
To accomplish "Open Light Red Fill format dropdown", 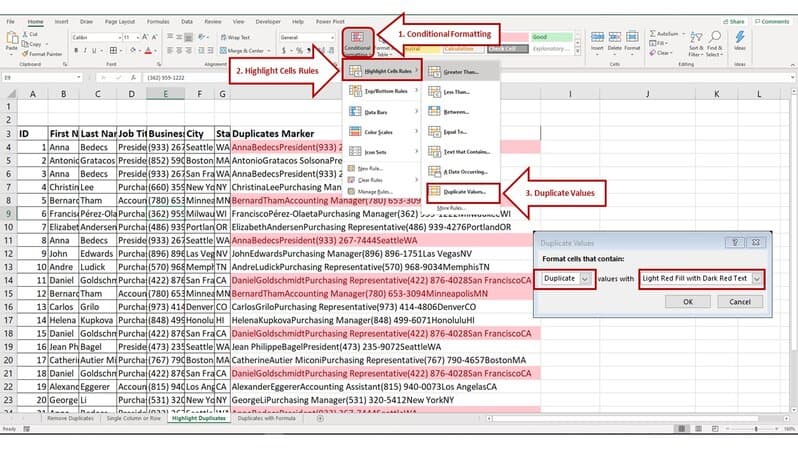I will click(757, 278).
